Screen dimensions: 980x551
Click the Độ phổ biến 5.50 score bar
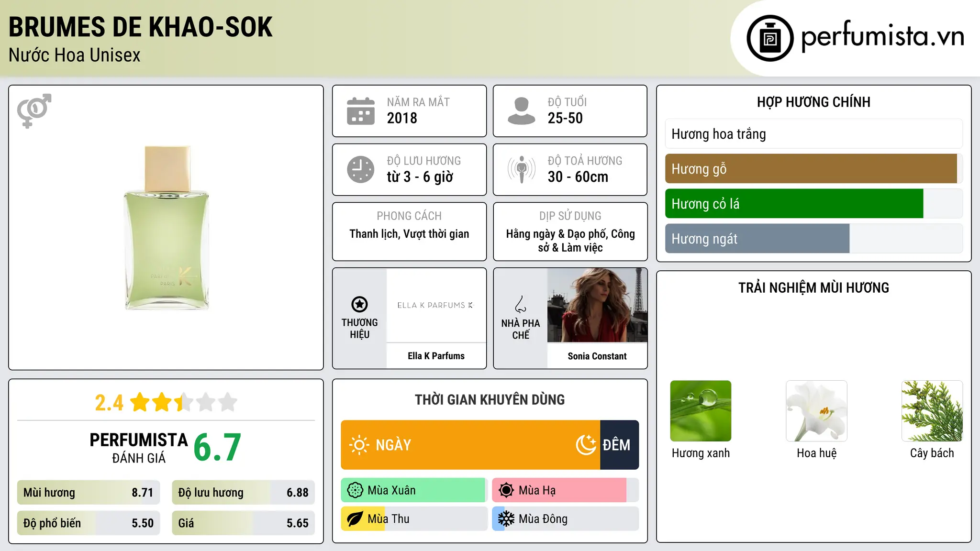point(89,523)
